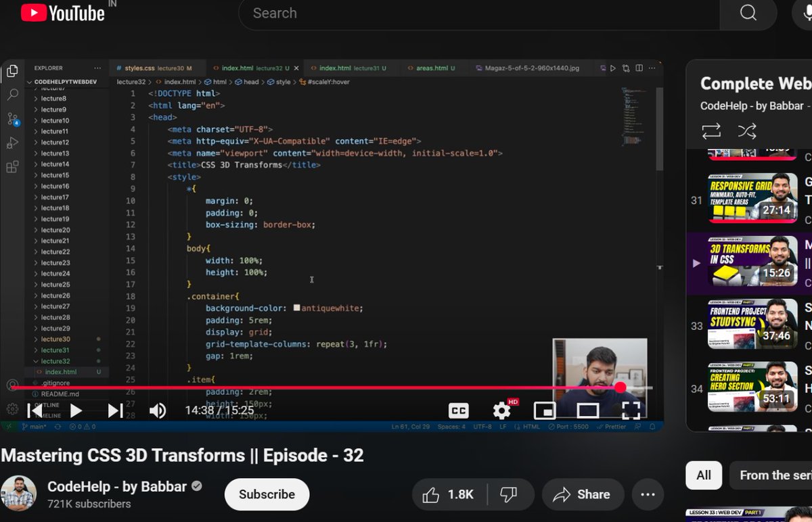Viewport: 812px width, 522px height.
Task: Click the YouTube logo
Action: [x=63, y=13]
